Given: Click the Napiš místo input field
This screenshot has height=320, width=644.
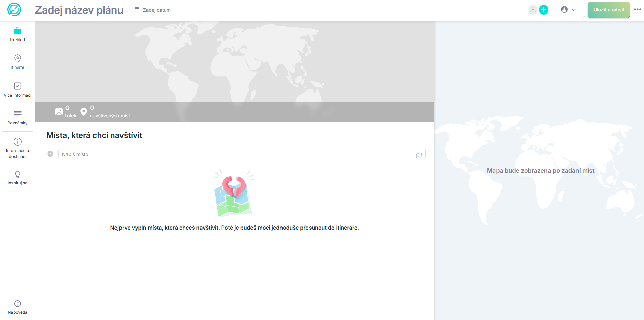Looking at the screenshot, I should pos(242,154).
